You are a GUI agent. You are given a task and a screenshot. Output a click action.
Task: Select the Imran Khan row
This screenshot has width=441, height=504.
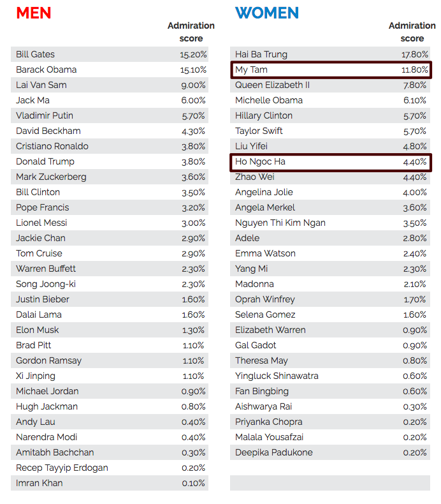click(x=110, y=483)
